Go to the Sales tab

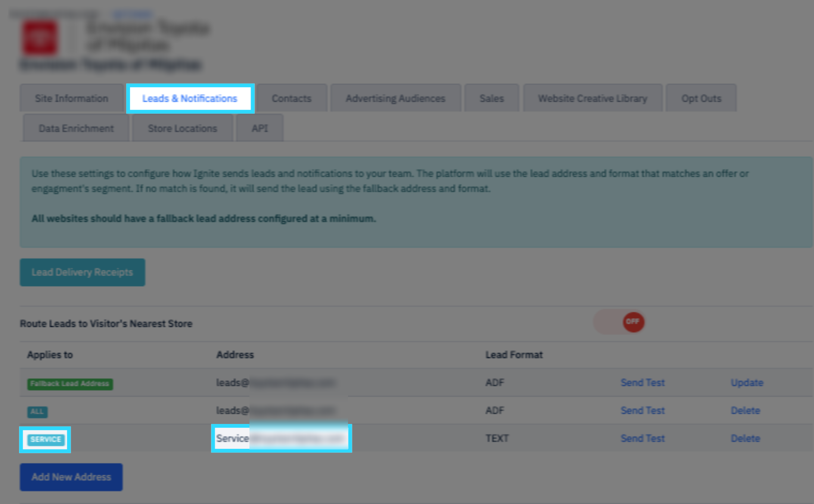pyautogui.click(x=491, y=99)
